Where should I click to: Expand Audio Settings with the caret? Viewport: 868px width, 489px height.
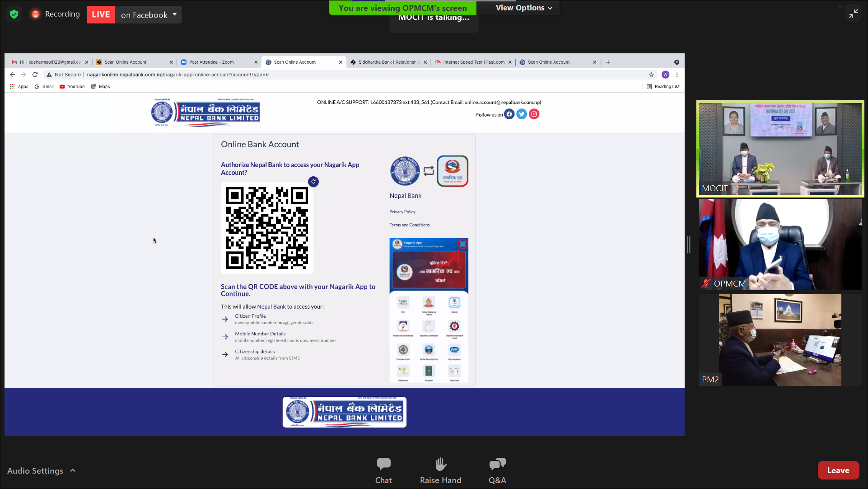(x=73, y=470)
